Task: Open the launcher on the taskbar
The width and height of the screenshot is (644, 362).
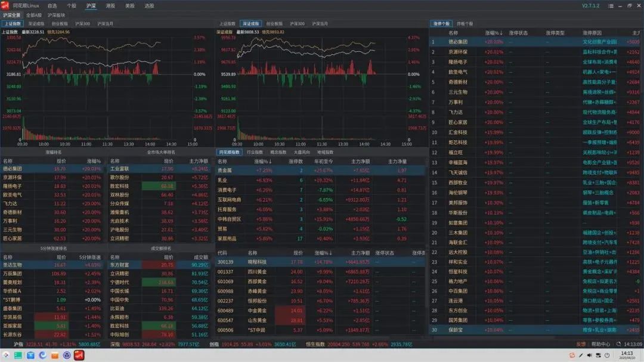Action: pyautogui.click(x=6, y=355)
